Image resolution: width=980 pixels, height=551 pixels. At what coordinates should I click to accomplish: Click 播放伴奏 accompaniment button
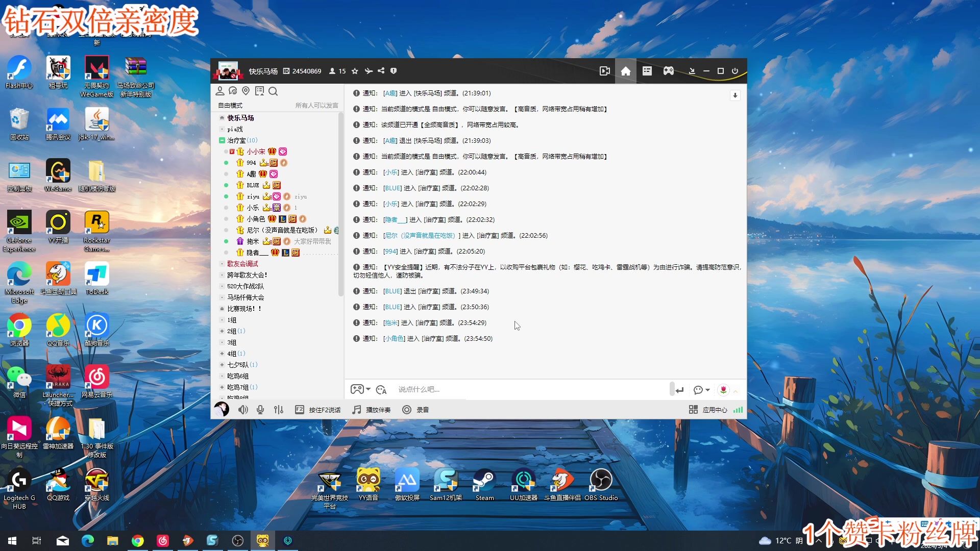371,410
